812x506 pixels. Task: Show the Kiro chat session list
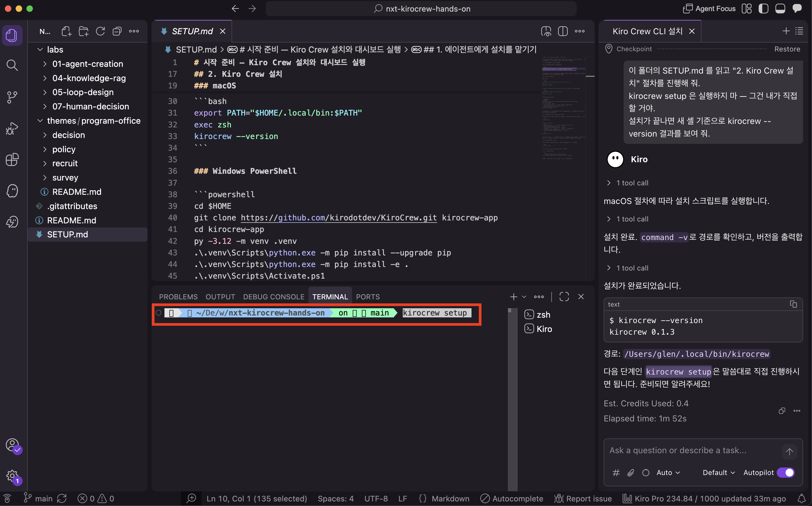click(x=799, y=31)
